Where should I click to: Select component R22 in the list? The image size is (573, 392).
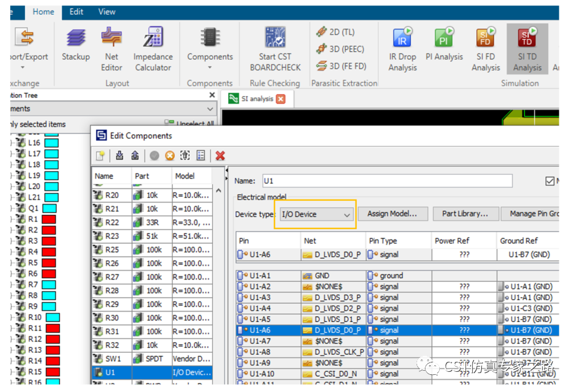(152, 223)
